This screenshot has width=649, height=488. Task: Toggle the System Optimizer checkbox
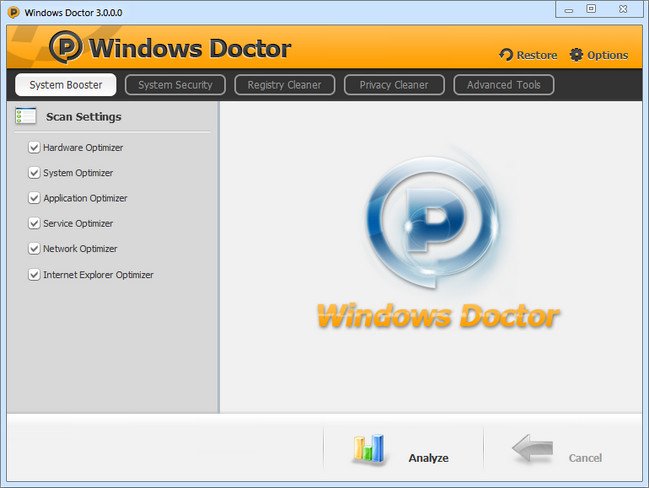34,173
